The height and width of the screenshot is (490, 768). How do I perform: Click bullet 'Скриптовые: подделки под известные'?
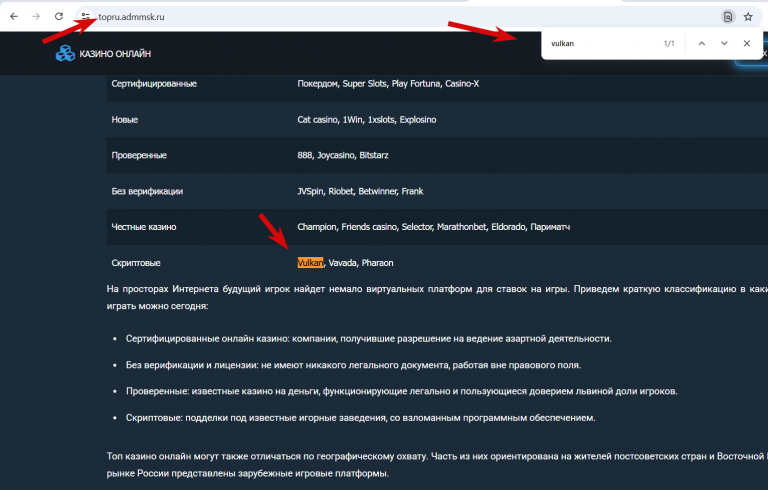360,418
